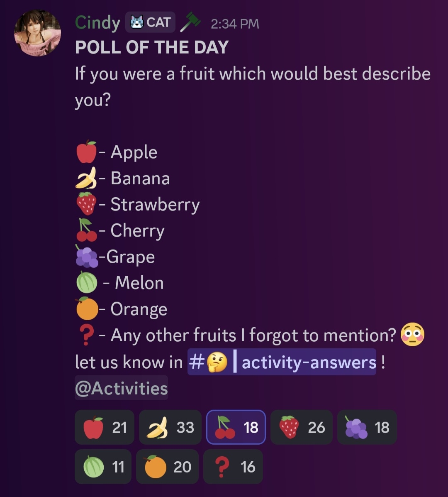Add a grape reaction vote
448x497 pixels.
point(367,427)
